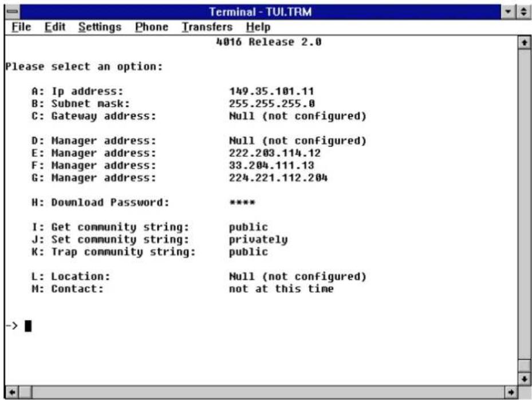Click the vertical scrollbar up arrow
The image size is (532, 400).
tap(525, 43)
